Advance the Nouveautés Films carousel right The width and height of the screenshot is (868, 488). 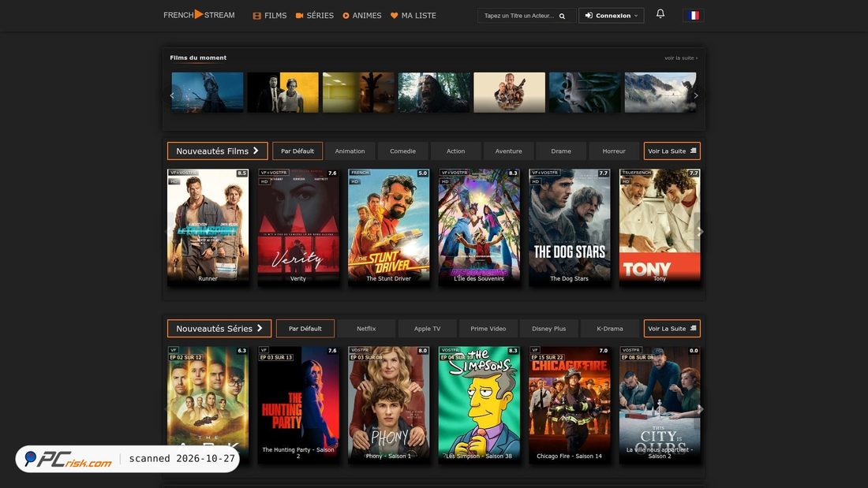(700, 232)
